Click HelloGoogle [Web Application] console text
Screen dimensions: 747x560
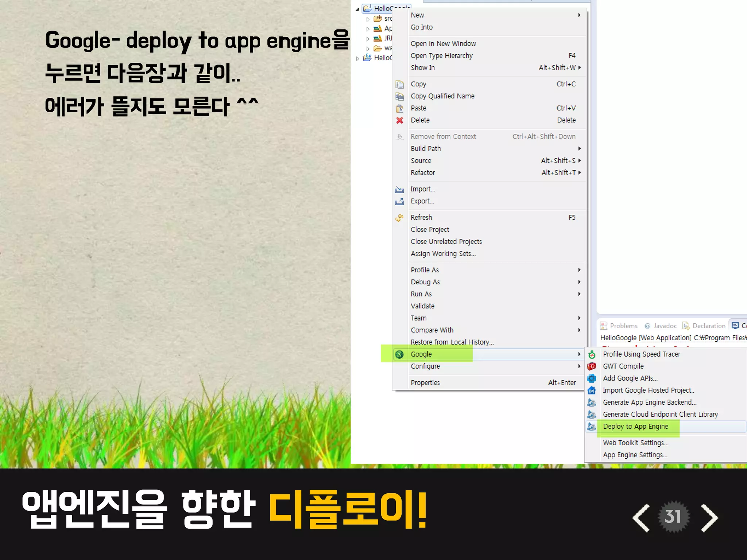pyautogui.click(x=646, y=338)
